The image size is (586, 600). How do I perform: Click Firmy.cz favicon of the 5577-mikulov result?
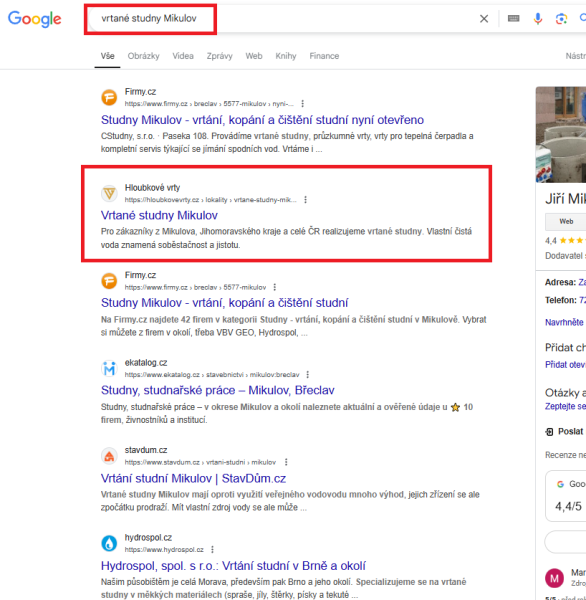click(x=109, y=281)
